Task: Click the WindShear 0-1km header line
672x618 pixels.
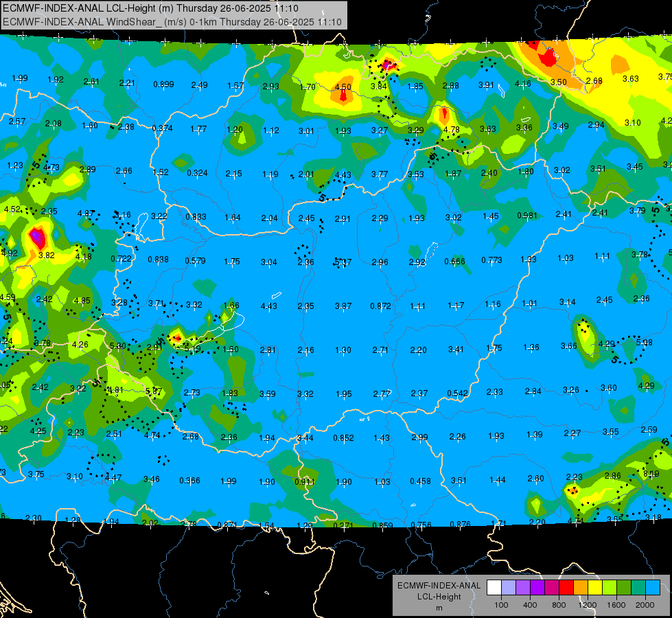Action: pyautogui.click(x=172, y=22)
